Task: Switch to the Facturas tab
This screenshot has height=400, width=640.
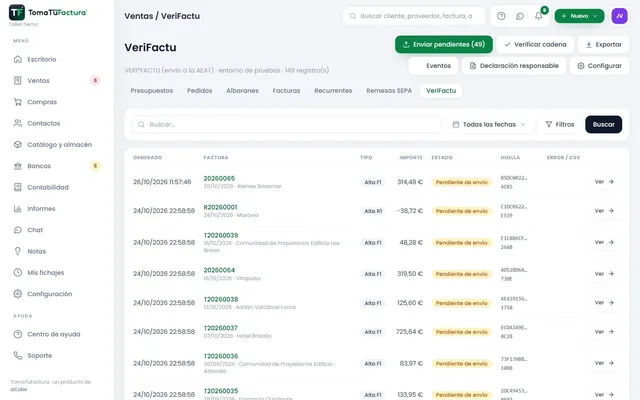Action: click(x=286, y=91)
